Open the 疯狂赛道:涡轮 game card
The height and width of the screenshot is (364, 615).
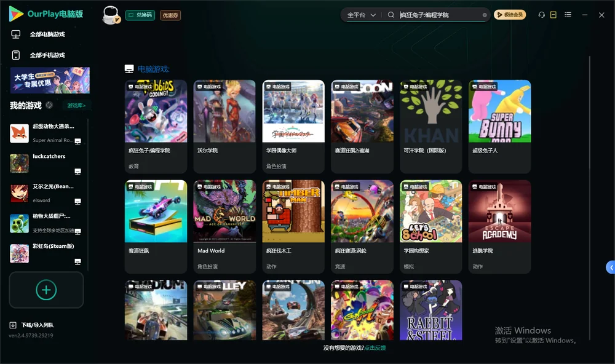point(362,226)
